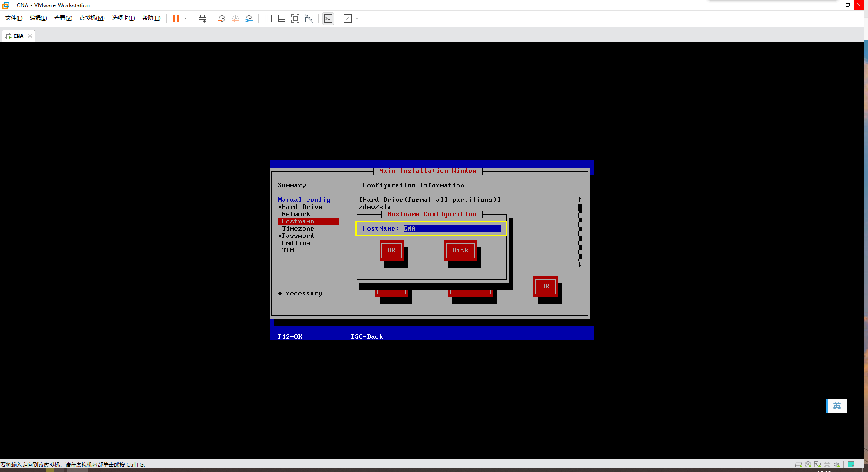Click the sound card status icon
The image size is (868, 472).
[836, 465]
